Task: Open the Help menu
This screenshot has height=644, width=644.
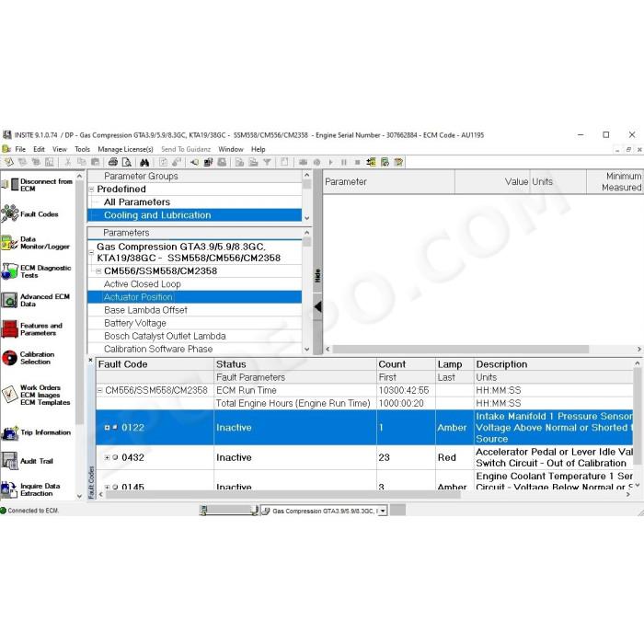Action: tap(259, 149)
